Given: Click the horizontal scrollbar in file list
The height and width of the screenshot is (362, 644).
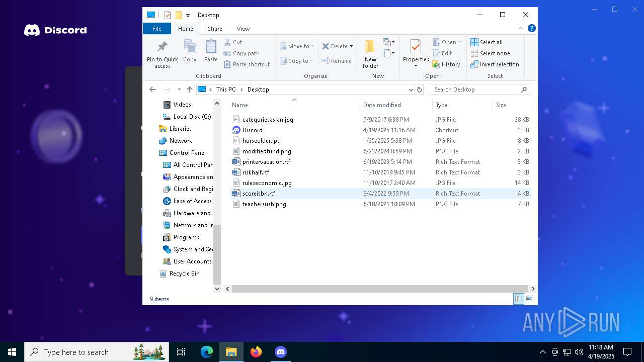Looking at the screenshot, I should pyautogui.click(x=380, y=289).
